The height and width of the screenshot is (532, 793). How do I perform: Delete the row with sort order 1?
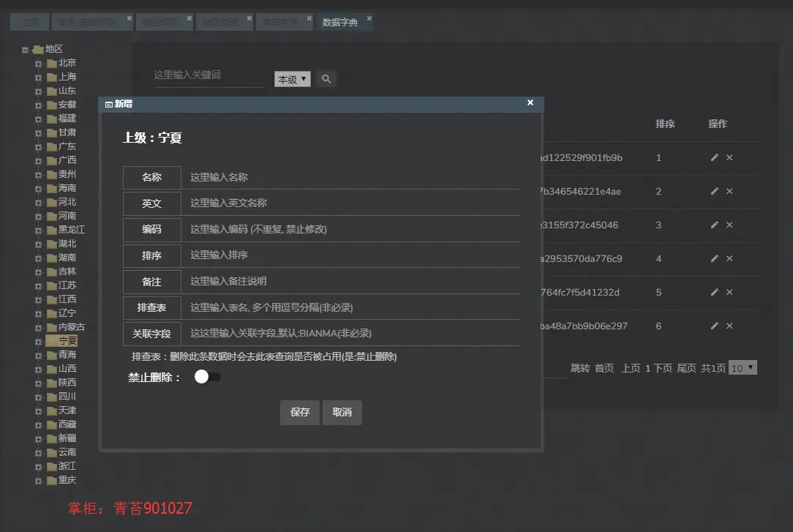click(729, 158)
